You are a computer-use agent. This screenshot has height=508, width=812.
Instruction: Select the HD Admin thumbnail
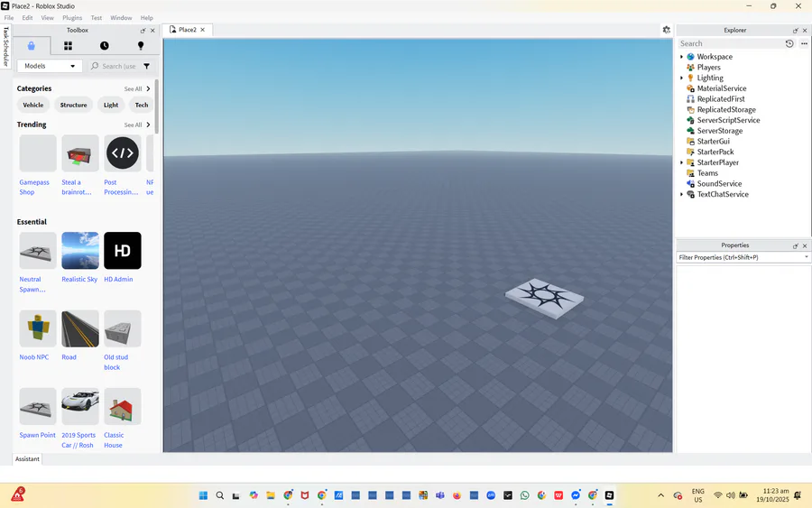pos(123,251)
